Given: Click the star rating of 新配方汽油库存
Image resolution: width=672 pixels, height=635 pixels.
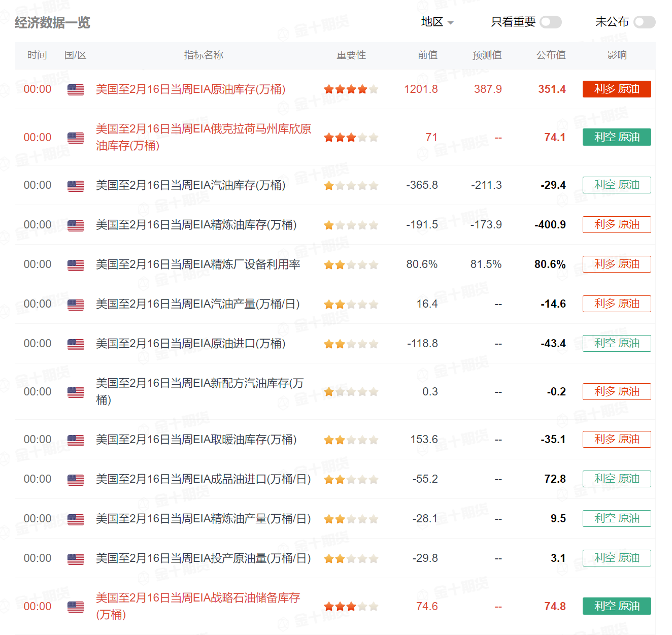Looking at the screenshot, I should pyautogui.click(x=351, y=392).
